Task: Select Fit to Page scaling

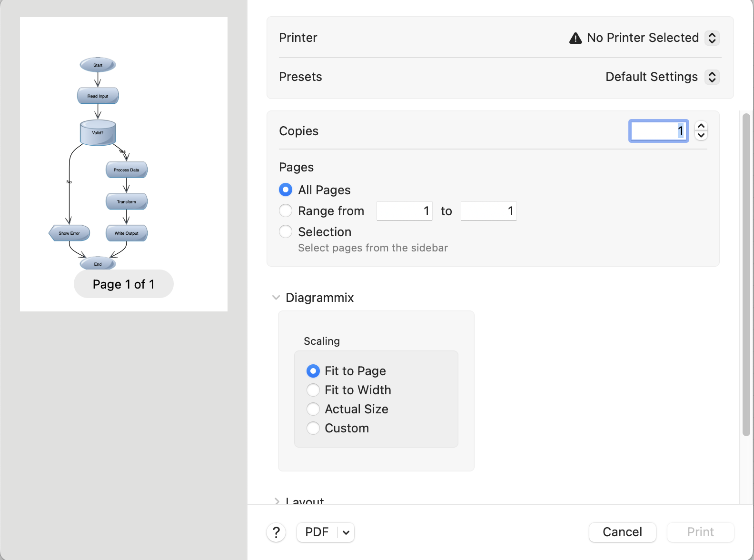Action: (313, 371)
